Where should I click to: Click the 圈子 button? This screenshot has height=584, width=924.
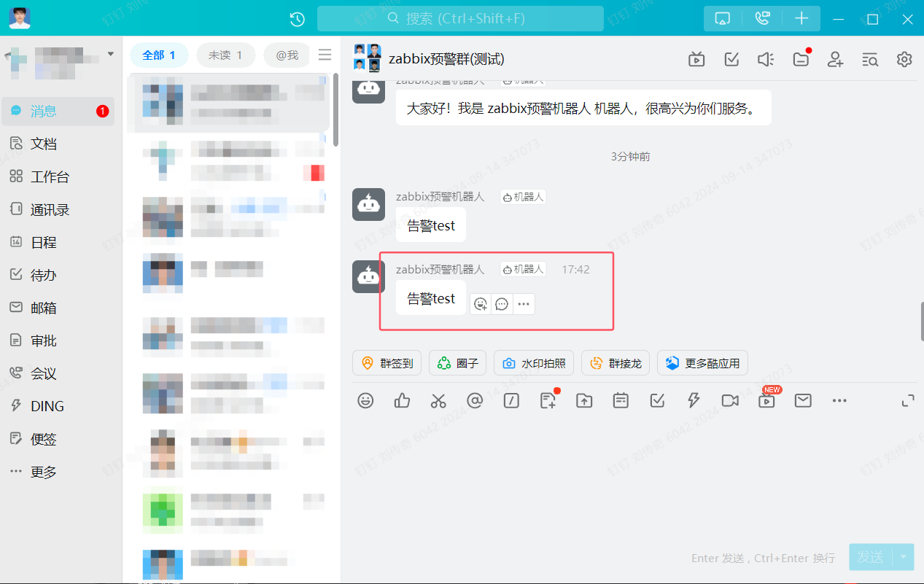pos(457,363)
